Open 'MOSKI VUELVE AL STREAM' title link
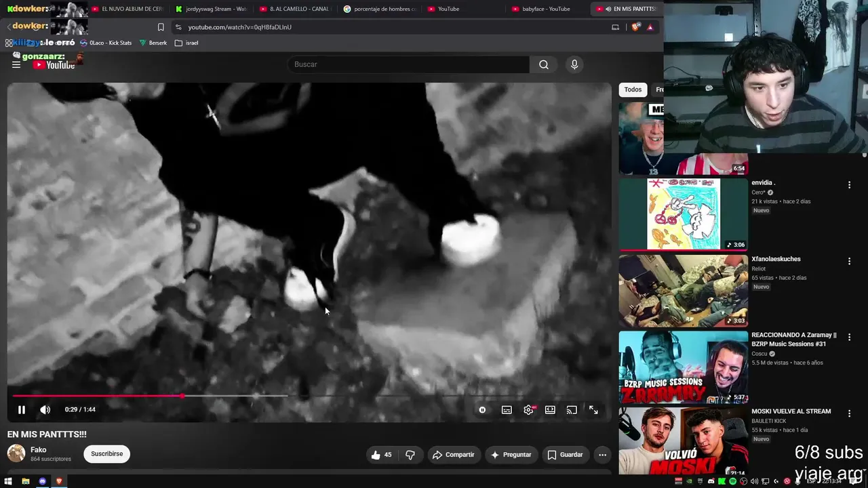The image size is (868, 488). click(791, 411)
